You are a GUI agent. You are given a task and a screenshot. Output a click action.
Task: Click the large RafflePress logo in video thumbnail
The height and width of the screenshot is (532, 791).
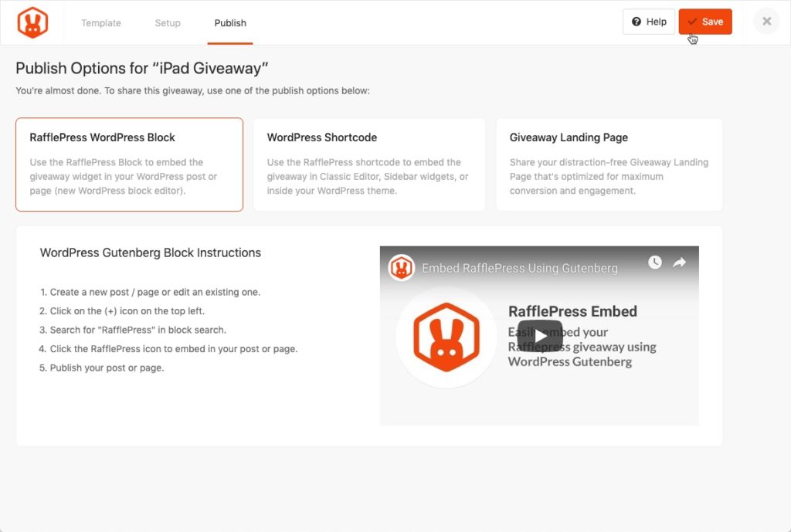click(x=446, y=337)
